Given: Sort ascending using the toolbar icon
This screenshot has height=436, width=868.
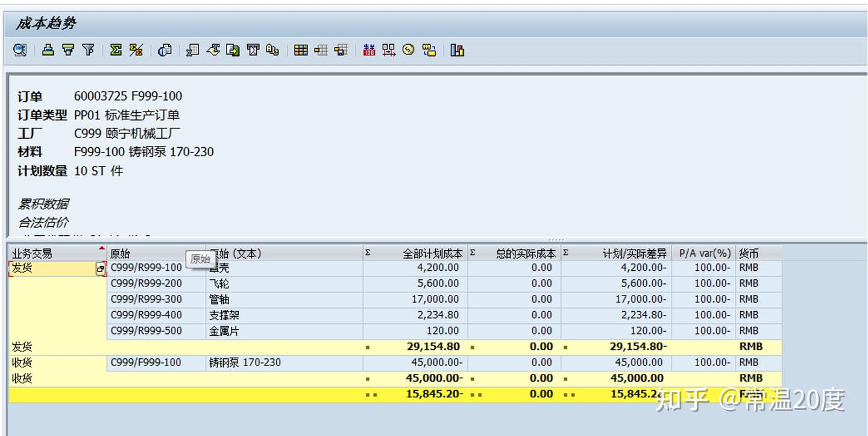Looking at the screenshot, I should [x=48, y=50].
